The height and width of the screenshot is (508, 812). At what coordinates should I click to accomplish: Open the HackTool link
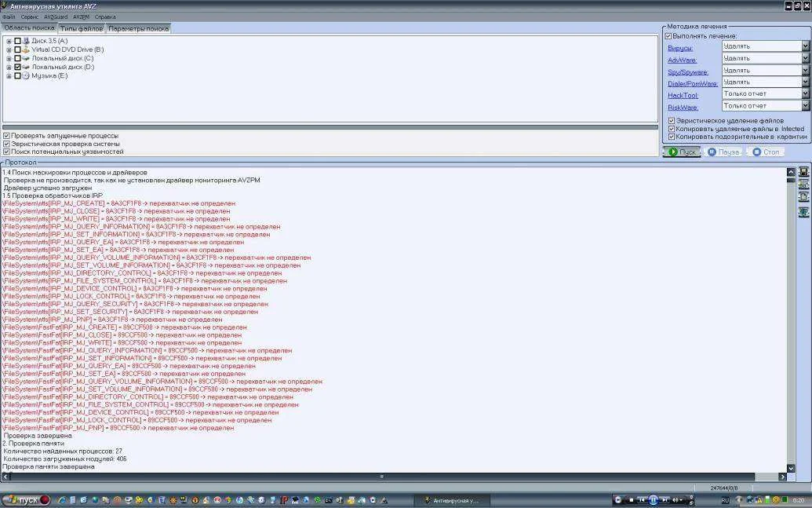[x=683, y=95]
